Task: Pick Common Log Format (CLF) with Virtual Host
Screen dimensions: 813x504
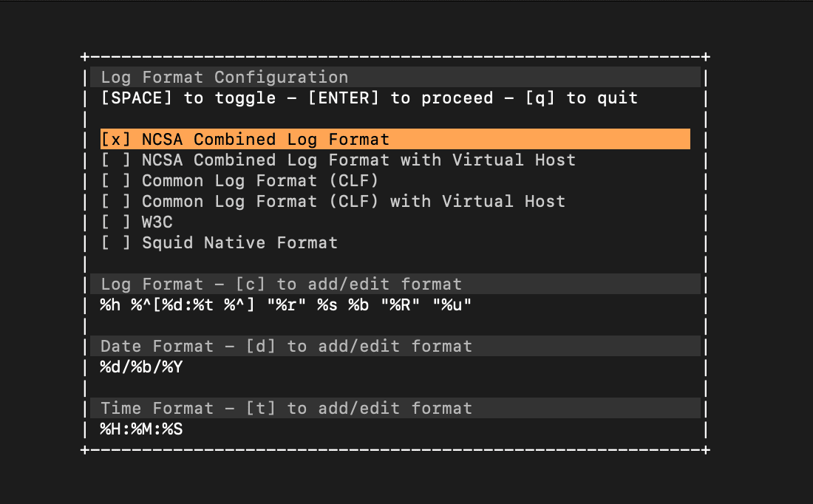Action: [353, 202]
